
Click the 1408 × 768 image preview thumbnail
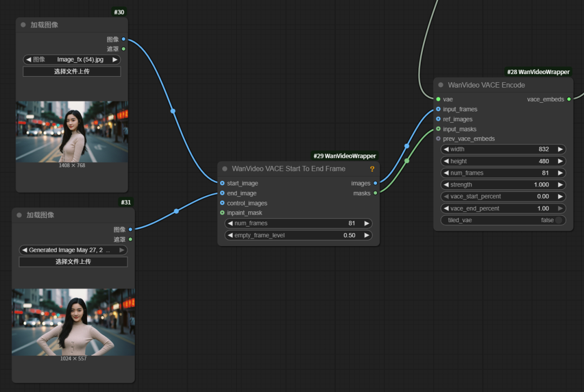[72, 131]
